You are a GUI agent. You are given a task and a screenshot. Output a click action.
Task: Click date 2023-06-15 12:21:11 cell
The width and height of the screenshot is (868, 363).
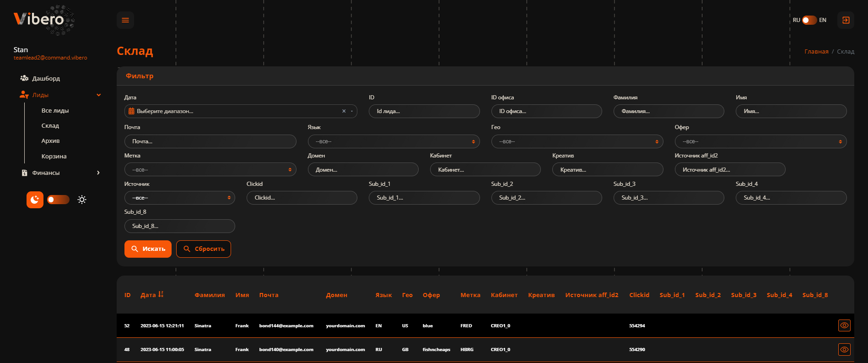point(162,326)
